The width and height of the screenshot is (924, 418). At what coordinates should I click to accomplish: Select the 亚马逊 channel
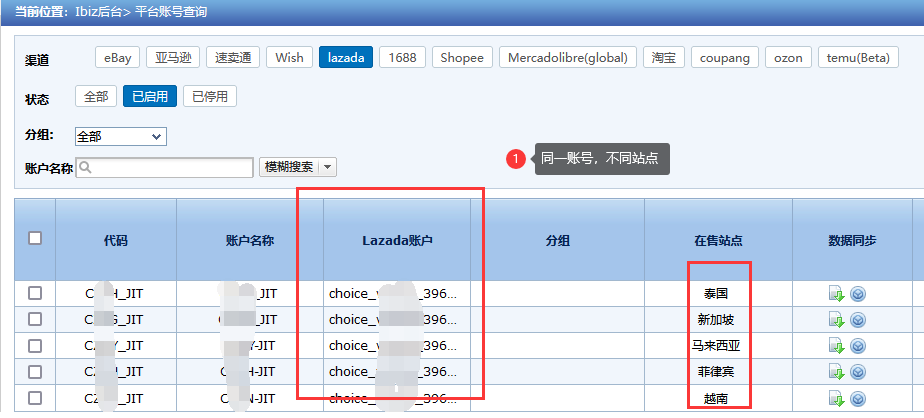pyautogui.click(x=173, y=57)
